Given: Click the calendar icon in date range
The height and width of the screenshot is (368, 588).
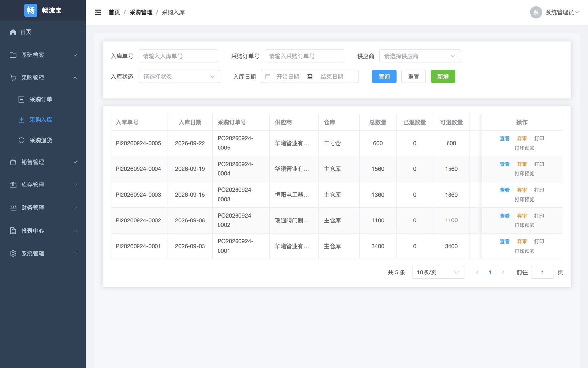Looking at the screenshot, I should point(268,77).
